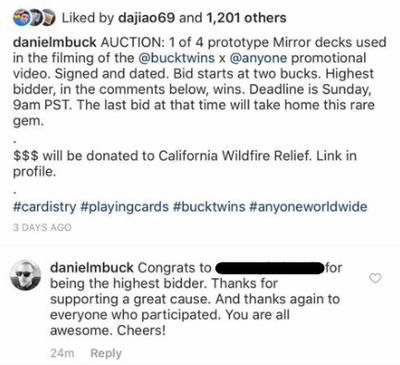Open the #bucktwins hashtag
Screen dimensions: 400x365
coord(209,207)
